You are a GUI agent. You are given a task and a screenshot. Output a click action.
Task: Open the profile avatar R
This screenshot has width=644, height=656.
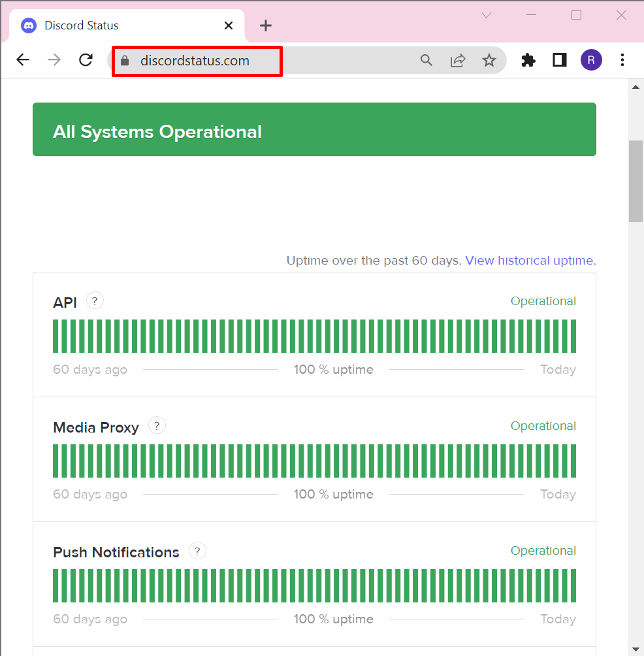tap(591, 60)
